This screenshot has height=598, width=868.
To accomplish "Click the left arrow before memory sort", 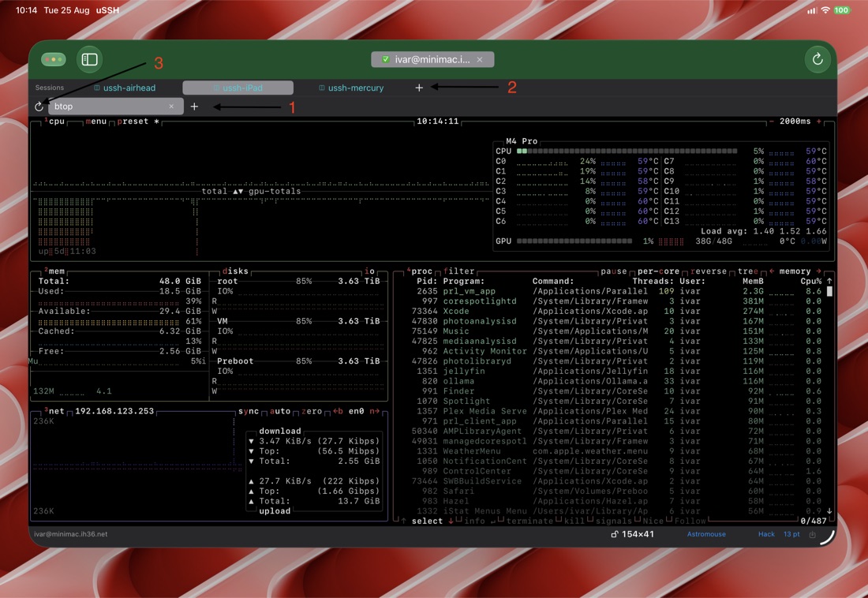I will coord(772,271).
